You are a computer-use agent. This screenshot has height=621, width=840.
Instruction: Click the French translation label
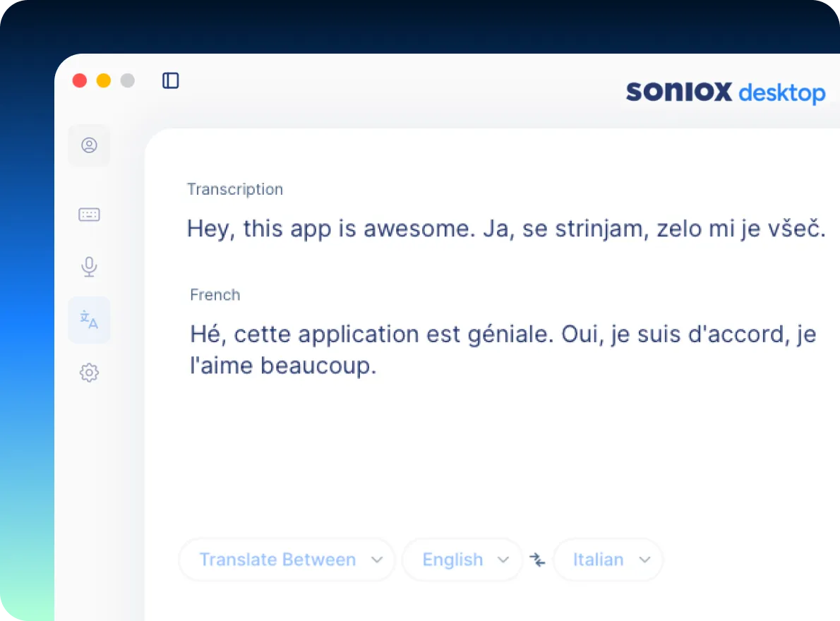coord(215,295)
